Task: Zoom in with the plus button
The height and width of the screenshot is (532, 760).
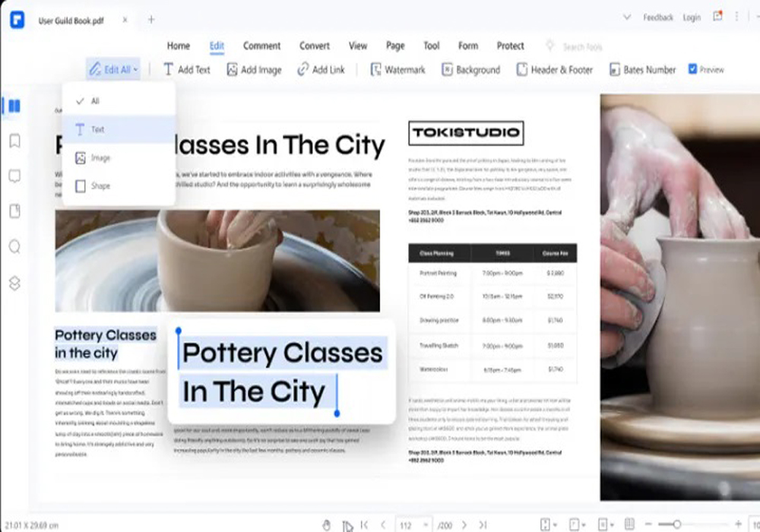Action: pyautogui.click(x=738, y=524)
